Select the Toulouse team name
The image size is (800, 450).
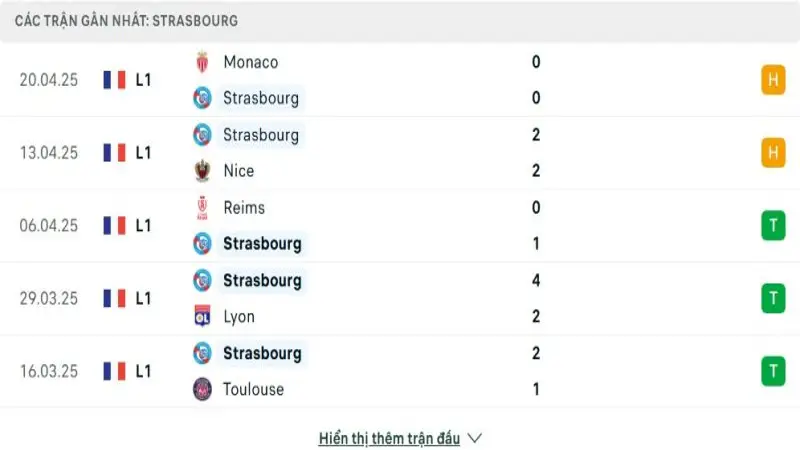(x=253, y=390)
